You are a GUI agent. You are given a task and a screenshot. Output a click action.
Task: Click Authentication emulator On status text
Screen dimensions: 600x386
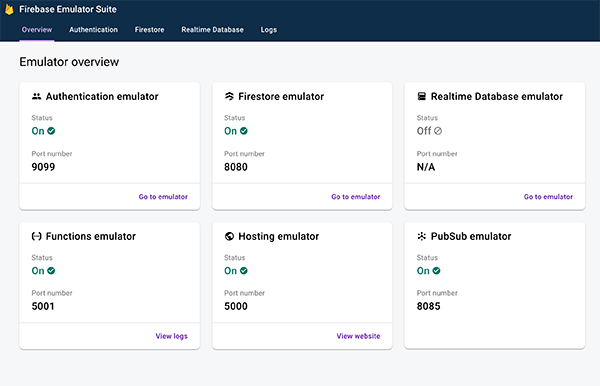pyautogui.click(x=38, y=131)
